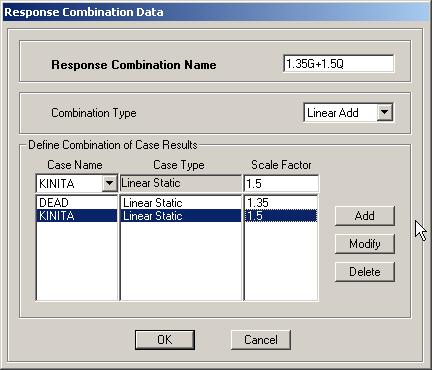The height and width of the screenshot is (370, 432).
Task: Click the Delete button
Action: [365, 272]
